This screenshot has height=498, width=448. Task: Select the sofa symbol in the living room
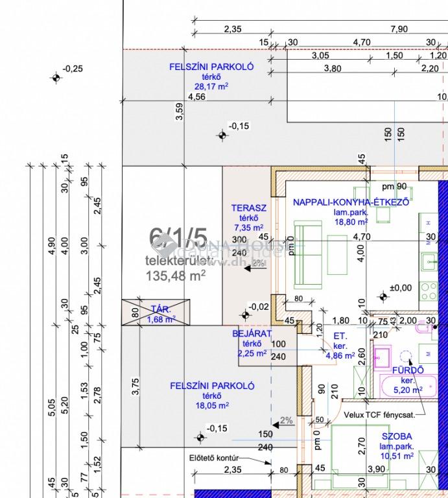point(308,255)
